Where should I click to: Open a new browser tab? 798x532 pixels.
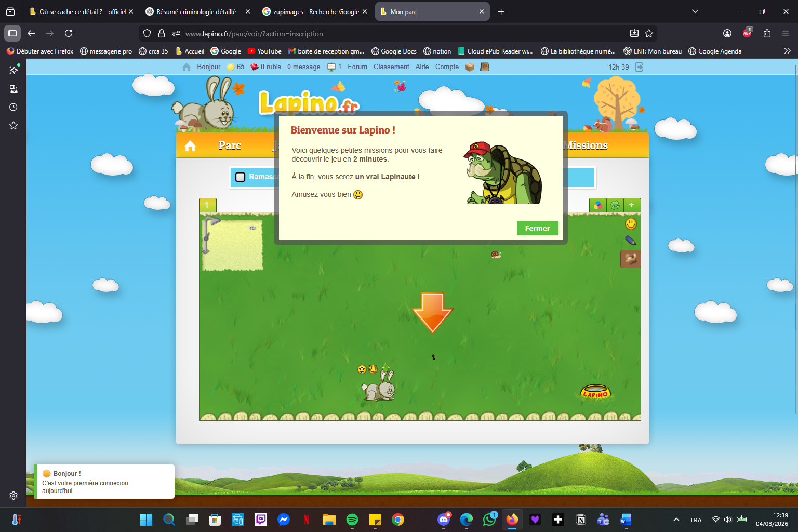501,11
